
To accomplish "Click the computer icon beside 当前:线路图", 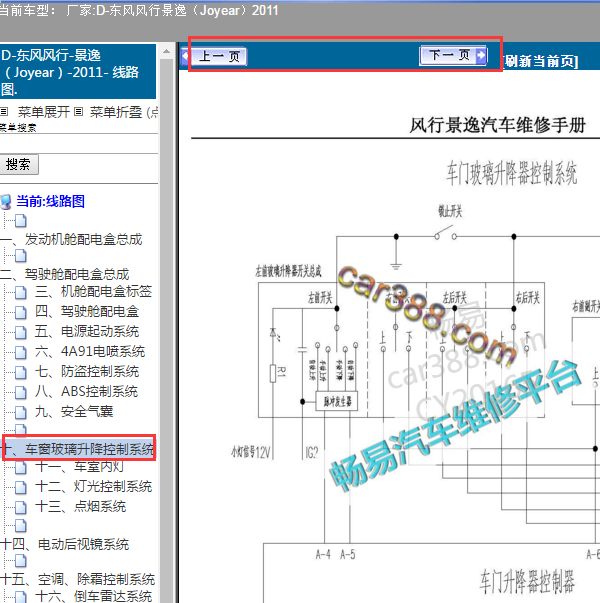I will point(5,201).
